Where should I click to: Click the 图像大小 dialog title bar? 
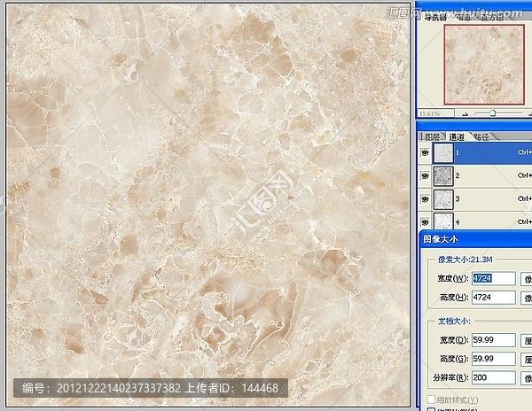(475, 239)
